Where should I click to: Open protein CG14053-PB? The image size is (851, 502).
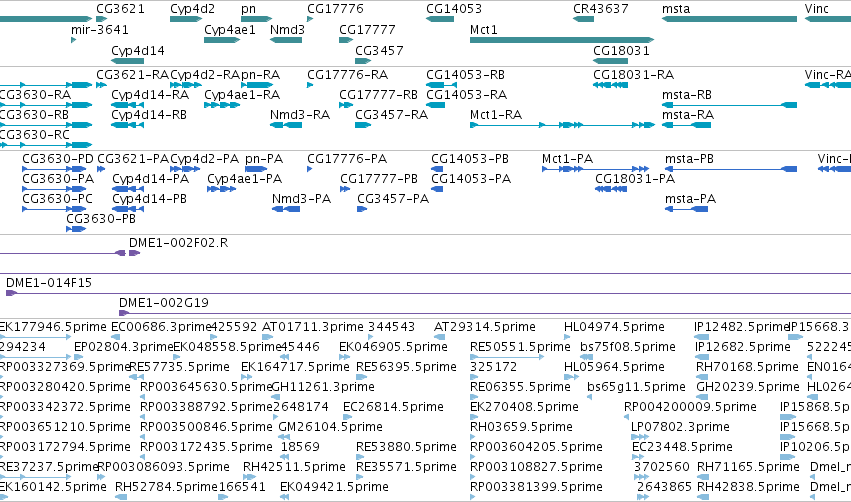(x=469, y=158)
